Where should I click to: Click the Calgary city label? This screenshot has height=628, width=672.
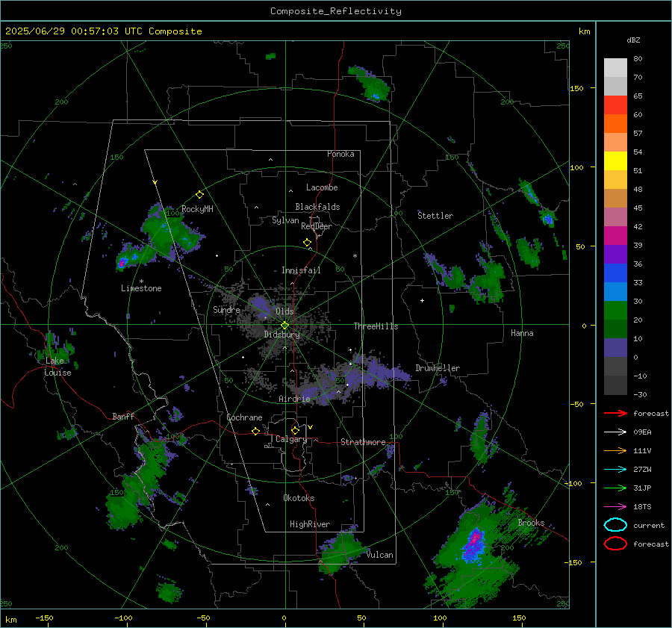291,439
